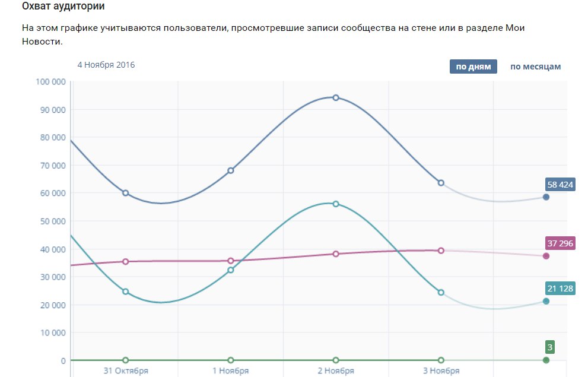Click the pink line point on 3 Ноября

click(441, 251)
